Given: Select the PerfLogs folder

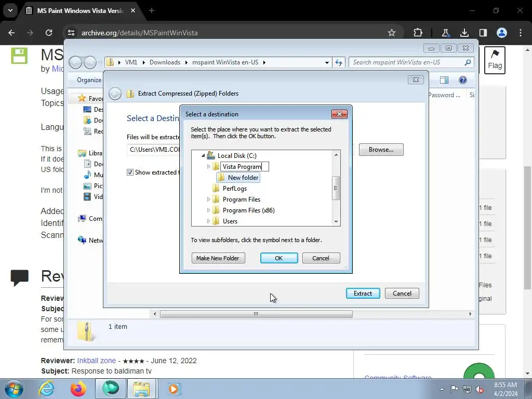Looking at the screenshot, I should (234, 189).
